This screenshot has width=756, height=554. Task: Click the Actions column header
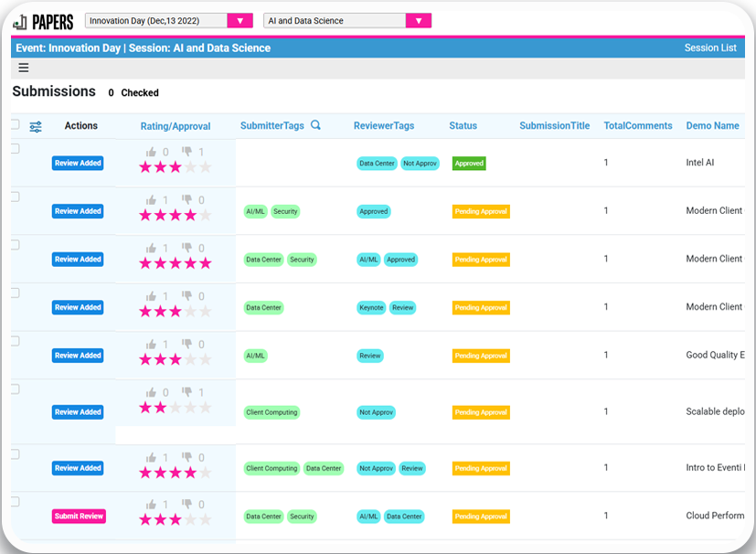(81, 126)
